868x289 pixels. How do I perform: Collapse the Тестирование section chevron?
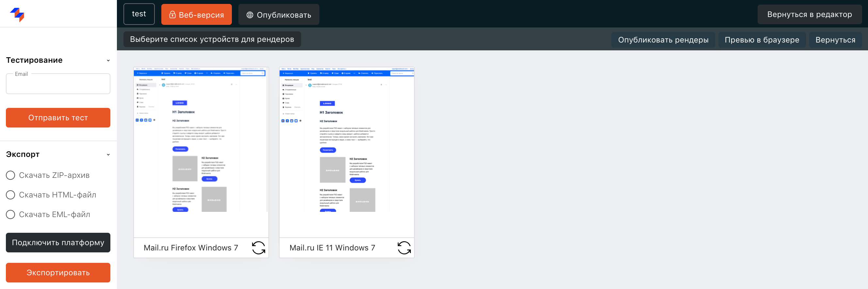click(108, 60)
